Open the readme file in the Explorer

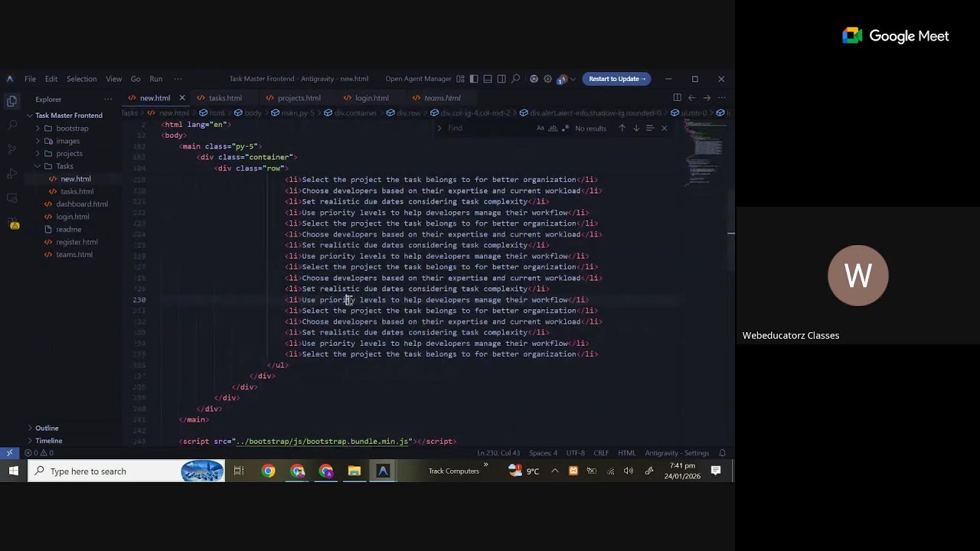pyautogui.click(x=68, y=230)
